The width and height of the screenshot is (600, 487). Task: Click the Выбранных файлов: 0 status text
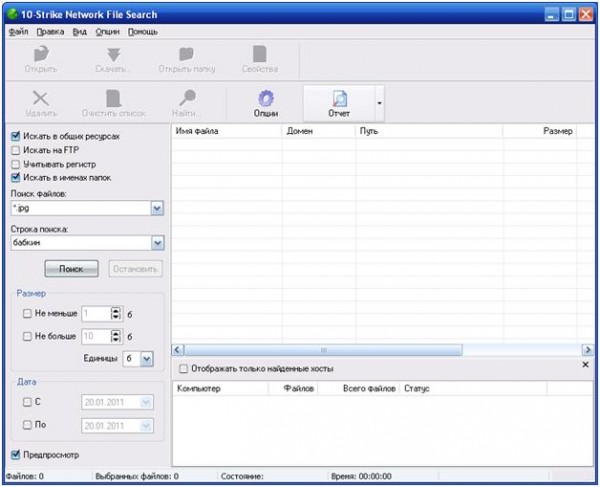point(137,476)
